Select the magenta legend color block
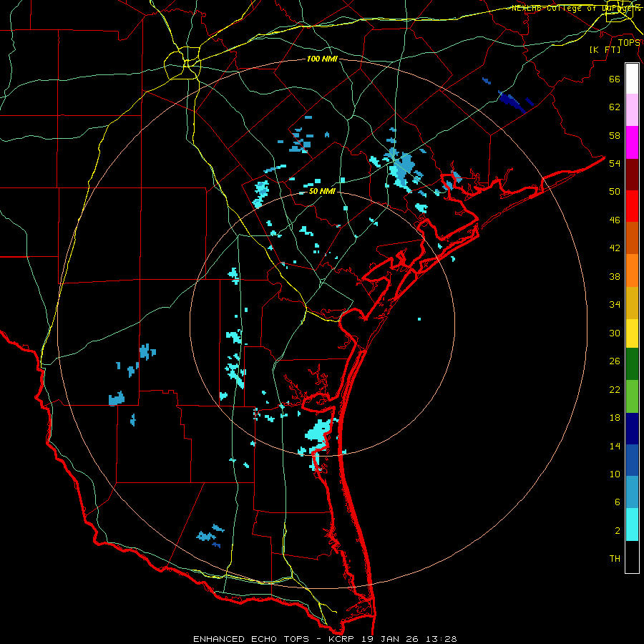 point(632,142)
